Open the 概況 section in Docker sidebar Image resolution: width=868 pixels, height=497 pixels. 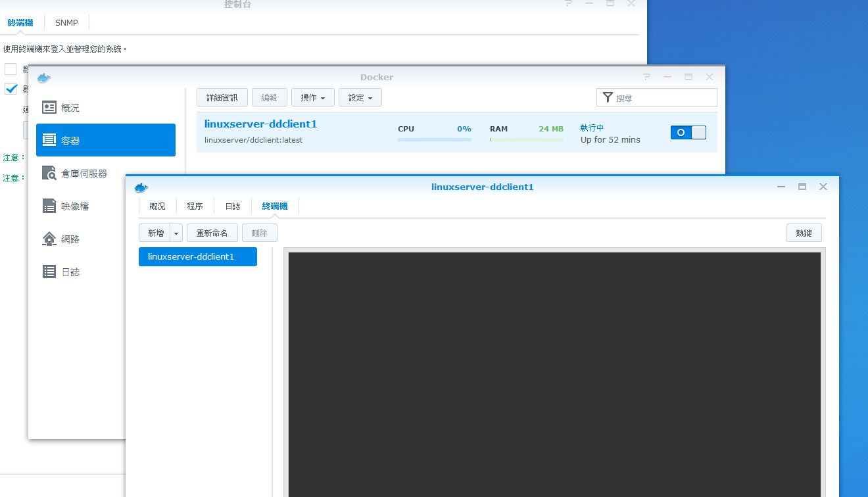tap(106, 108)
